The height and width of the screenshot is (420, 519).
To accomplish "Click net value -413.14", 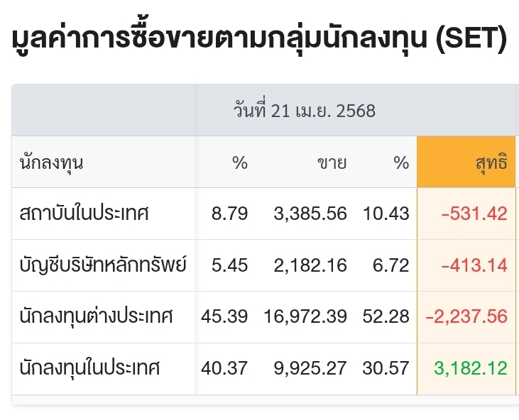I will [474, 265].
